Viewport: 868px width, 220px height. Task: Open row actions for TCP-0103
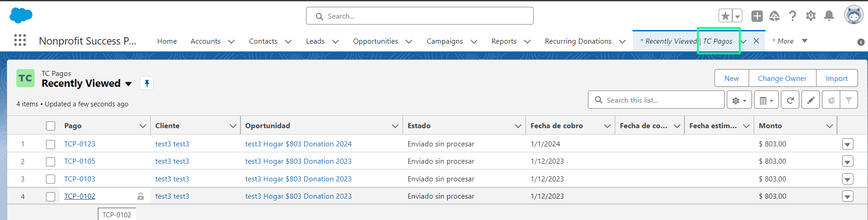[848, 179]
